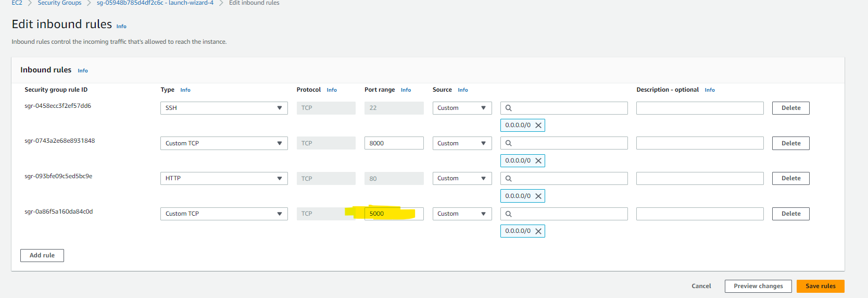Open Info link next to Source column
This screenshot has width=868, height=298.
(463, 90)
